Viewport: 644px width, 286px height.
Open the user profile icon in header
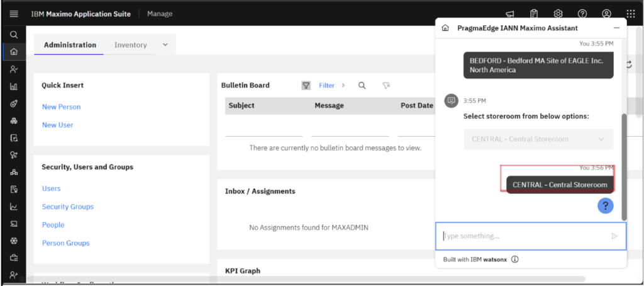point(607,14)
